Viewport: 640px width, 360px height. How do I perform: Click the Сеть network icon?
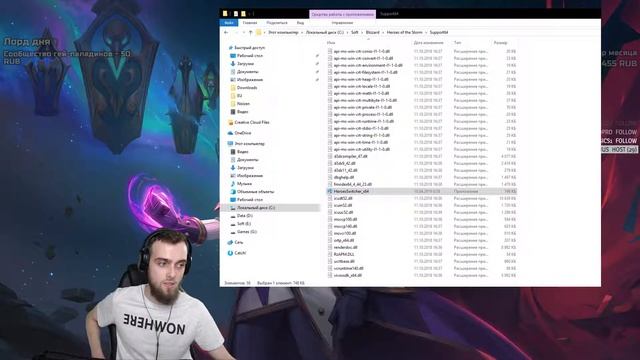click(x=230, y=242)
